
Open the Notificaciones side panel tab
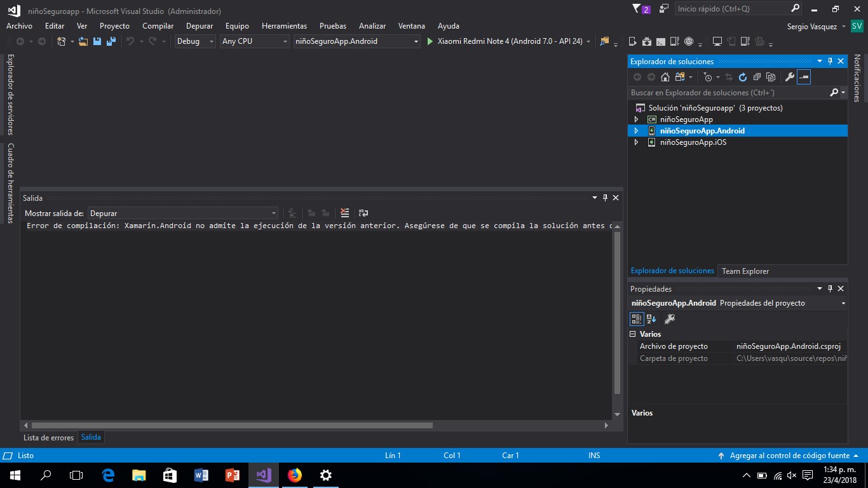pyautogui.click(x=857, y=78)
